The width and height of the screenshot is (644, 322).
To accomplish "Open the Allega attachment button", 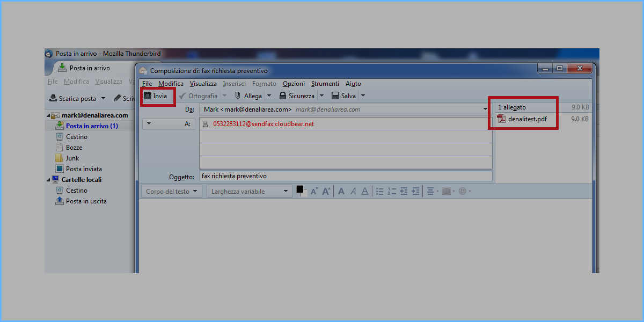I will tap(248, 96).
